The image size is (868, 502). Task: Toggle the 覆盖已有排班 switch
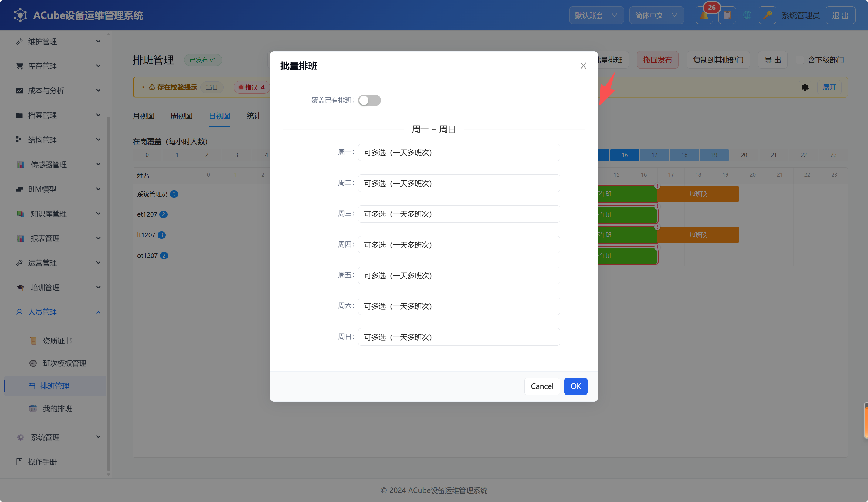coord(369,100)
